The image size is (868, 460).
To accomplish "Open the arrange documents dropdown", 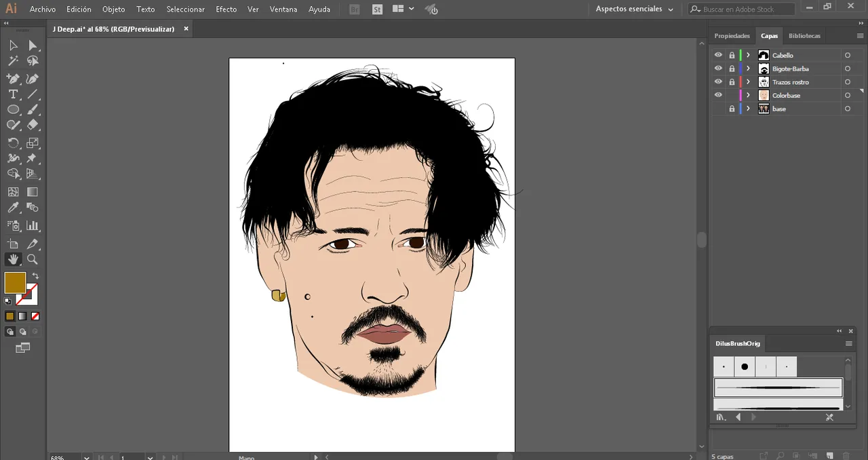I will pos(403,9).
